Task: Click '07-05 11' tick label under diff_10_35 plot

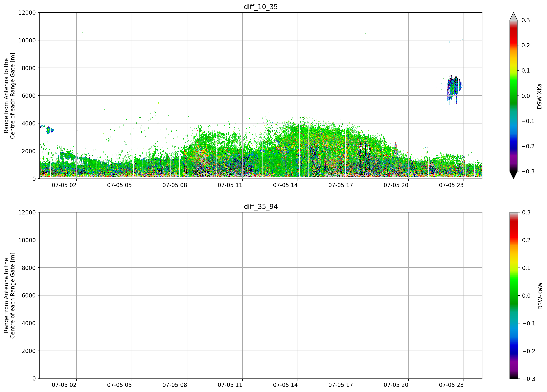Action: [x=230, y=185]
